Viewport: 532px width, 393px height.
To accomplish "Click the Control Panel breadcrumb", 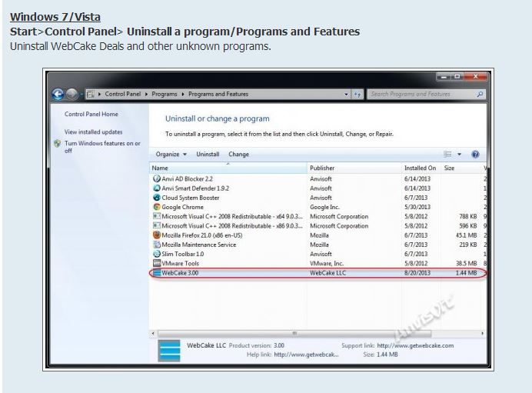I will (123, 94).
